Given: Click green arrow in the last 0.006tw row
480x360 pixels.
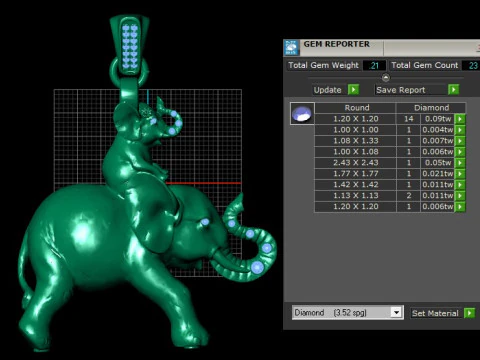Looking at the screenshot, I should coord(460,207).
